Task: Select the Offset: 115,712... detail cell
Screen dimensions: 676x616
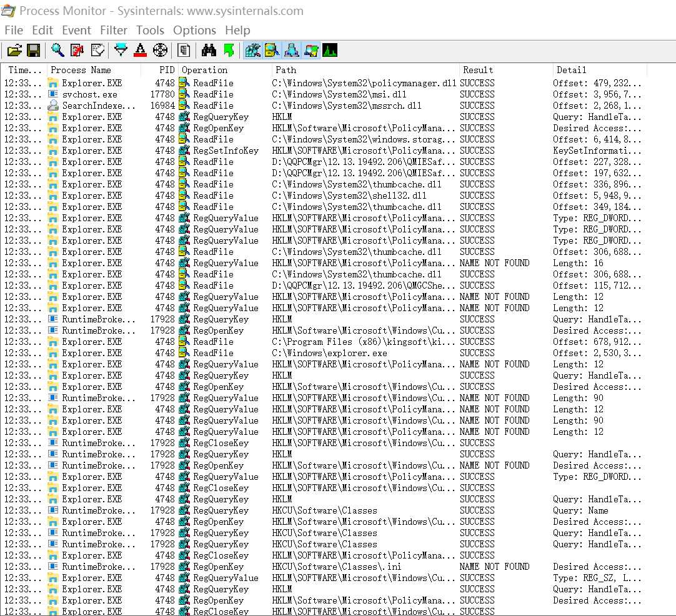Action: 597,286
